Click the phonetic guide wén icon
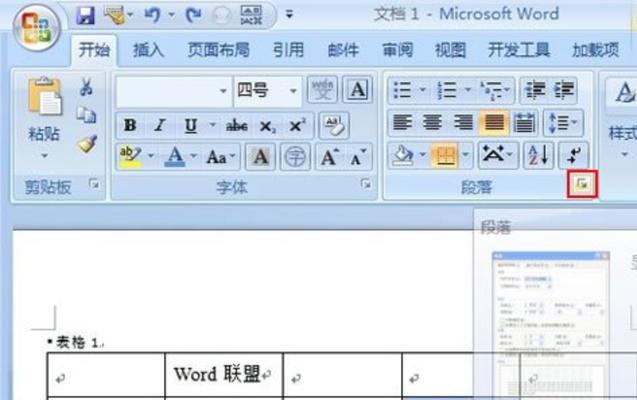The height and width of the screenshot is (400, 637). (322, 89)
